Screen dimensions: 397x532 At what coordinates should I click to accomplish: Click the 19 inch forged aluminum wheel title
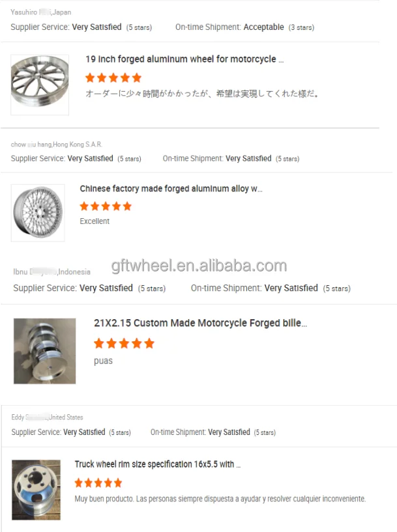pyautogui.click(x=184, y=59)
